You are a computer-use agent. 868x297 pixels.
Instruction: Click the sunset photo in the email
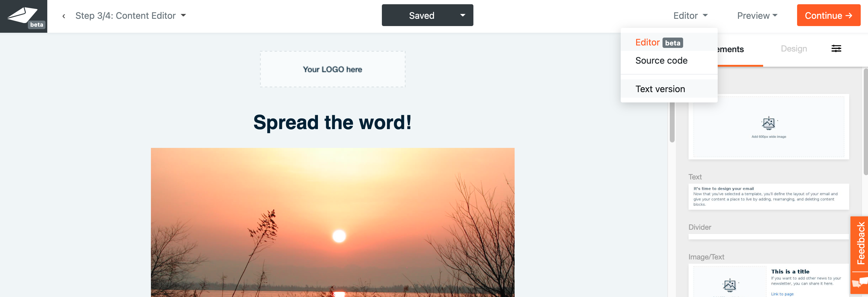332,222
